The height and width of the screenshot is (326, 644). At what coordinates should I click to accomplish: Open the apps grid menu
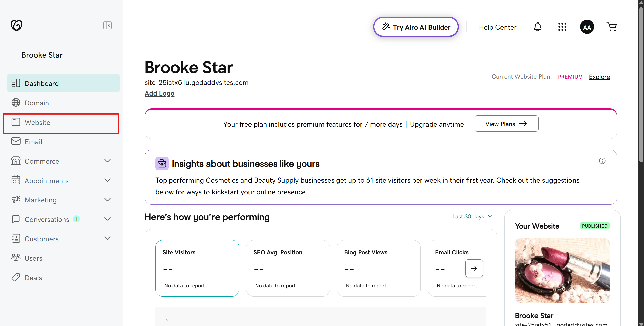(562, 27)
